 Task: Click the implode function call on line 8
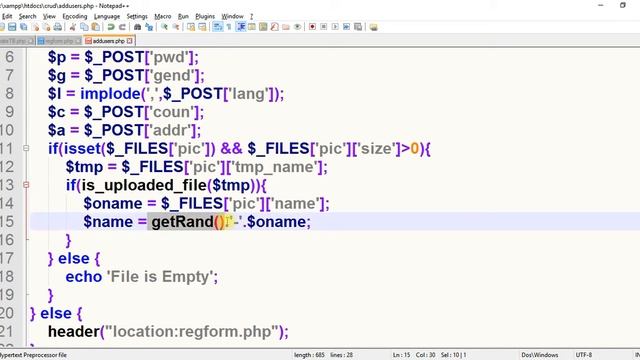[110, 94]
